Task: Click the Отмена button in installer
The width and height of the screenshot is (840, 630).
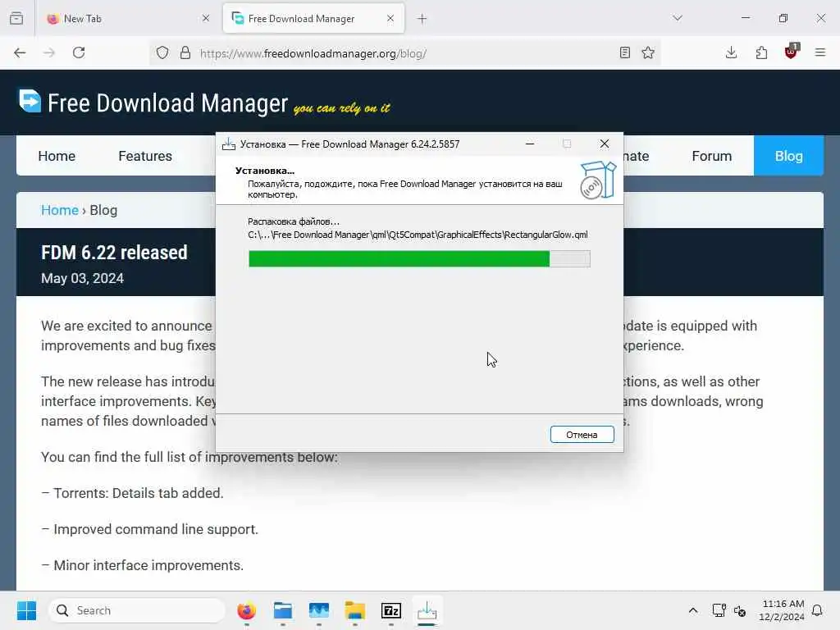Action: [582, 435]
